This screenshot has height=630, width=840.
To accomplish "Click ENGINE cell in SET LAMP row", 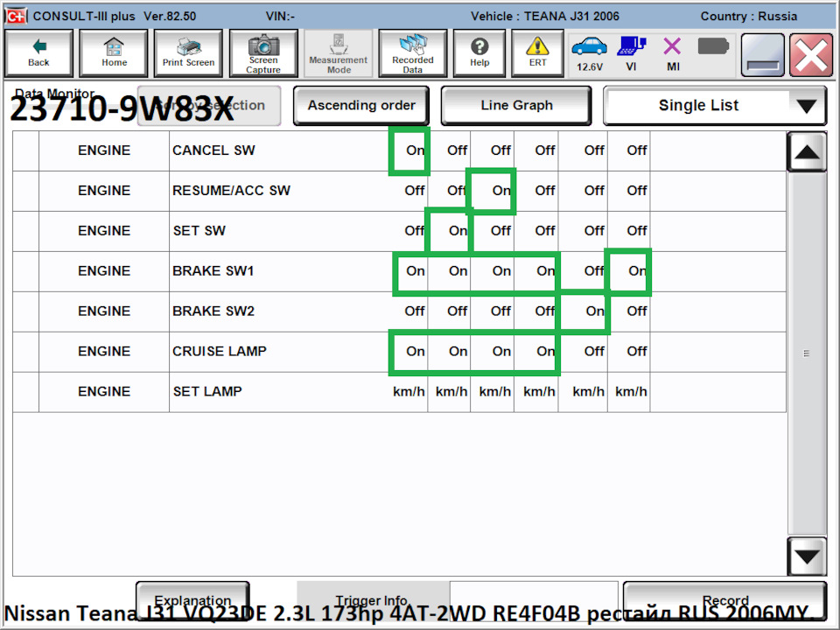I will pos(104,392).
